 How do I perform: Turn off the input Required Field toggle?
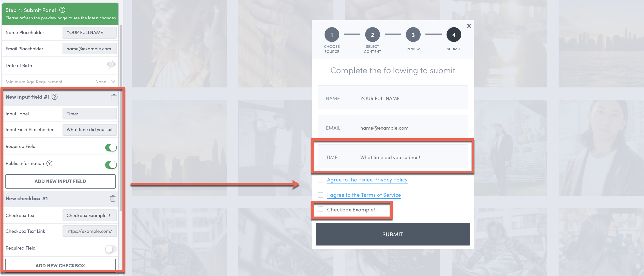[111, 147]
